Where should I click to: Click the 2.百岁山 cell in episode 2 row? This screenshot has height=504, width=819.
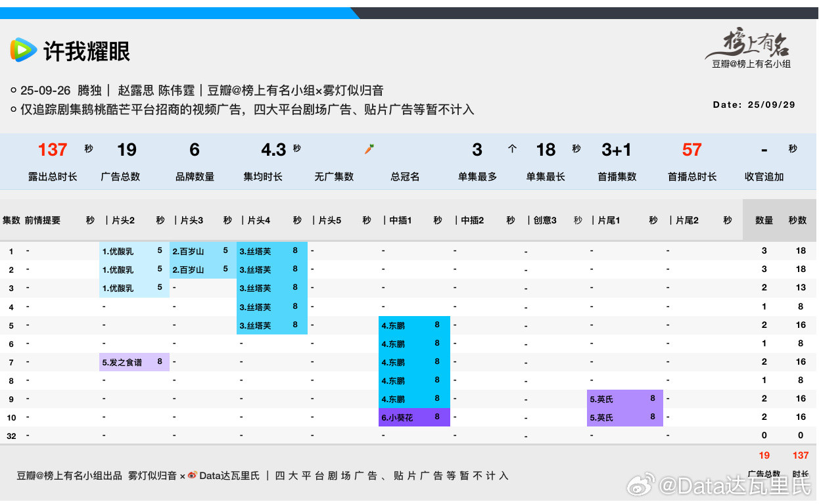click(x=203, y=269)
